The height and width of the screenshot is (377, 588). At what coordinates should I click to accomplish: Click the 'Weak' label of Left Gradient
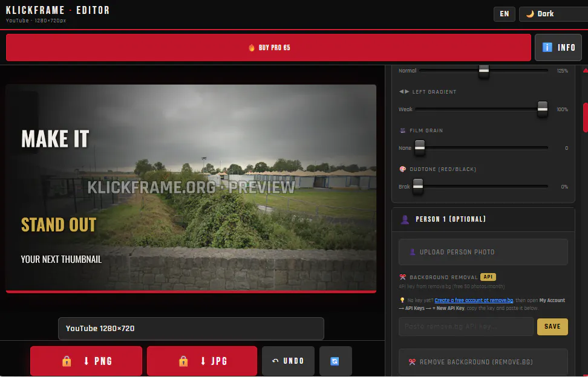coord(405,109)
